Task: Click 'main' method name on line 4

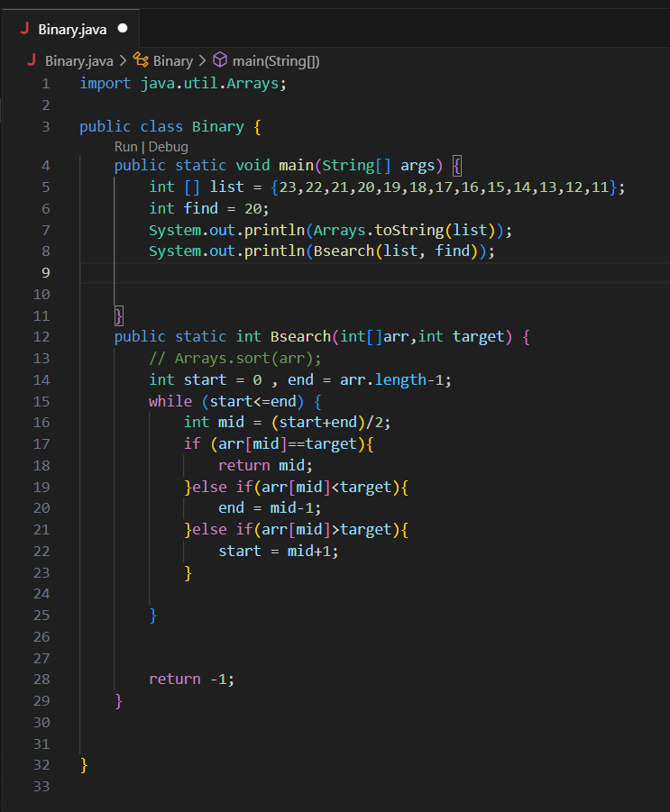Action: (296, 165)
